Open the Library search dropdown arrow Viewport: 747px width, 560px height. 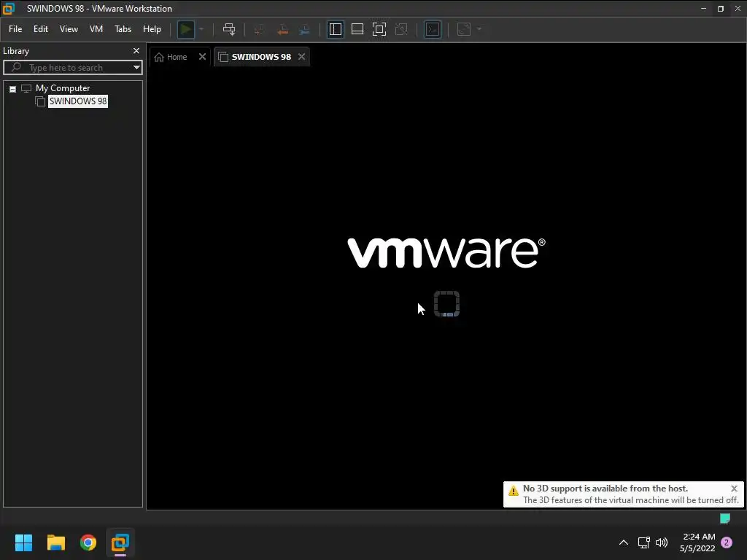coord(136,68)
